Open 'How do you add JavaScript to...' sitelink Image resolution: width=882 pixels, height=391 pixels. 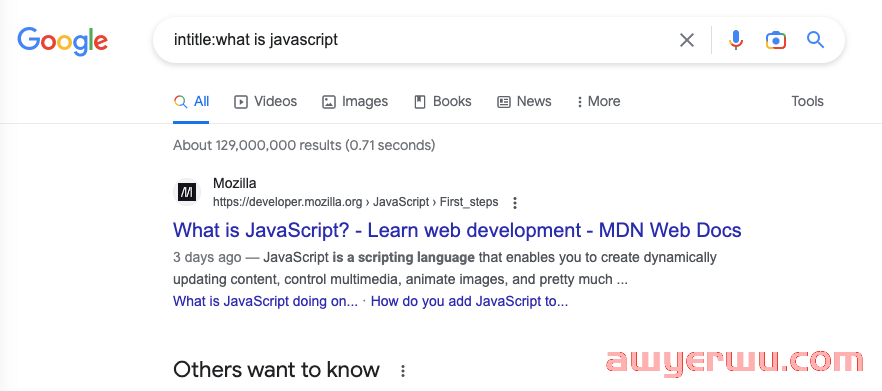point(470,302)
